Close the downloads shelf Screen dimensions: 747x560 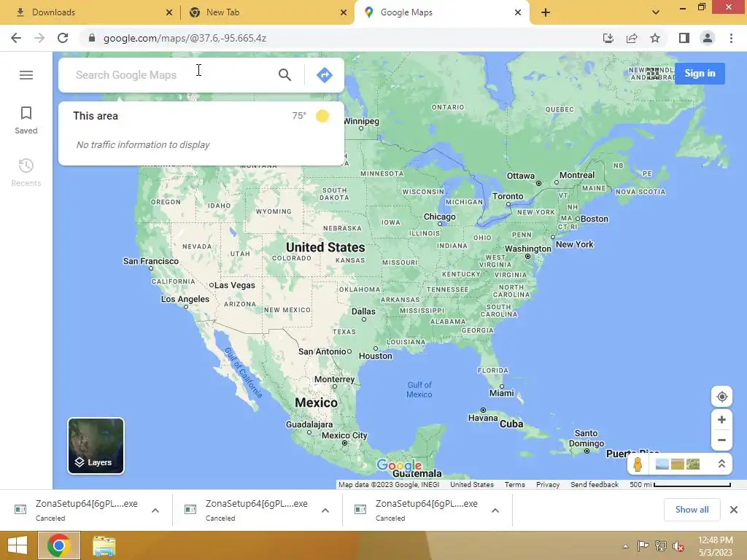tap(734, 510)
